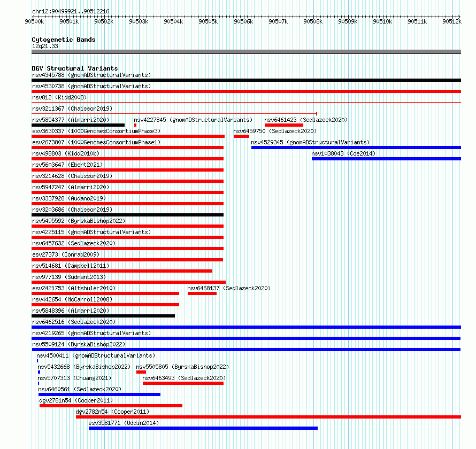
Task: Select the nsv4530738 gnomADStructuralVariants label
Action: point(91,86)
